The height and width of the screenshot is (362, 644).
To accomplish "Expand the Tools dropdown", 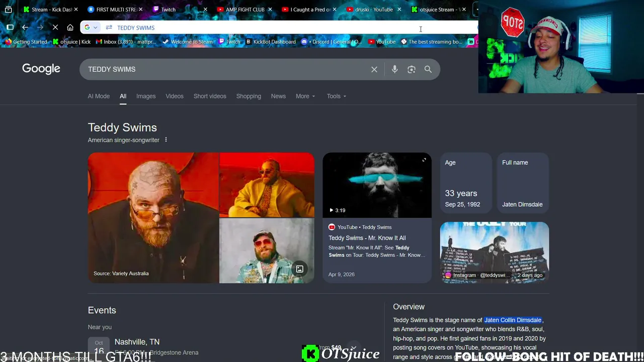I will [x=337, y=96].
